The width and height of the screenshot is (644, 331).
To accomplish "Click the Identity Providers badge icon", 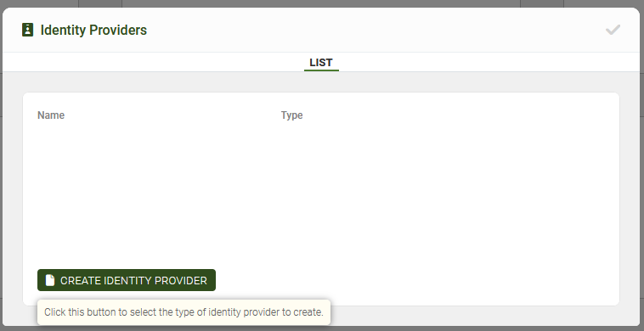I will click(x=27, y=30).
